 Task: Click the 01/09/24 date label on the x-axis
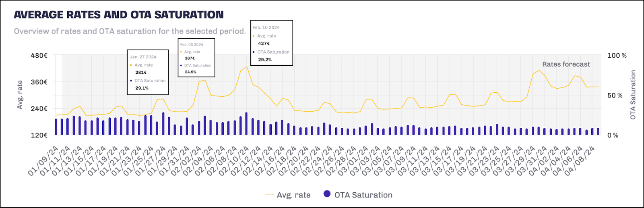tap(43, 162)
